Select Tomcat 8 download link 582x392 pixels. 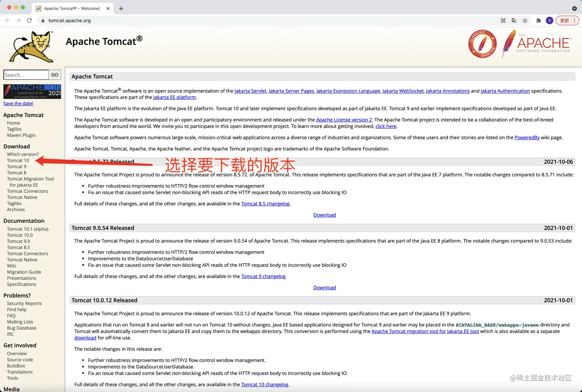17,173
